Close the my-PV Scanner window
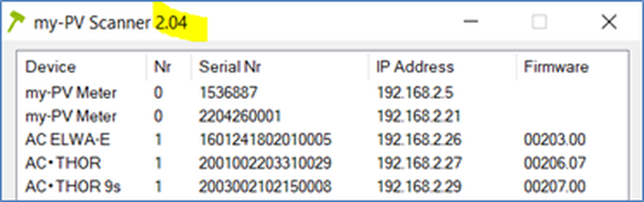The width and height of the screenshot is (644, 202). click(x=609, y=22)
